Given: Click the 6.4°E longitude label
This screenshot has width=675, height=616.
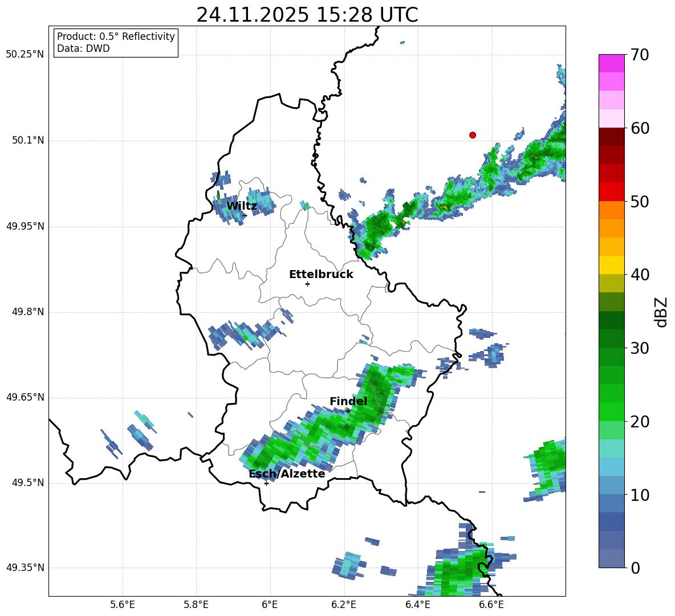Looking at the screenshot, I should pos(417,605).
